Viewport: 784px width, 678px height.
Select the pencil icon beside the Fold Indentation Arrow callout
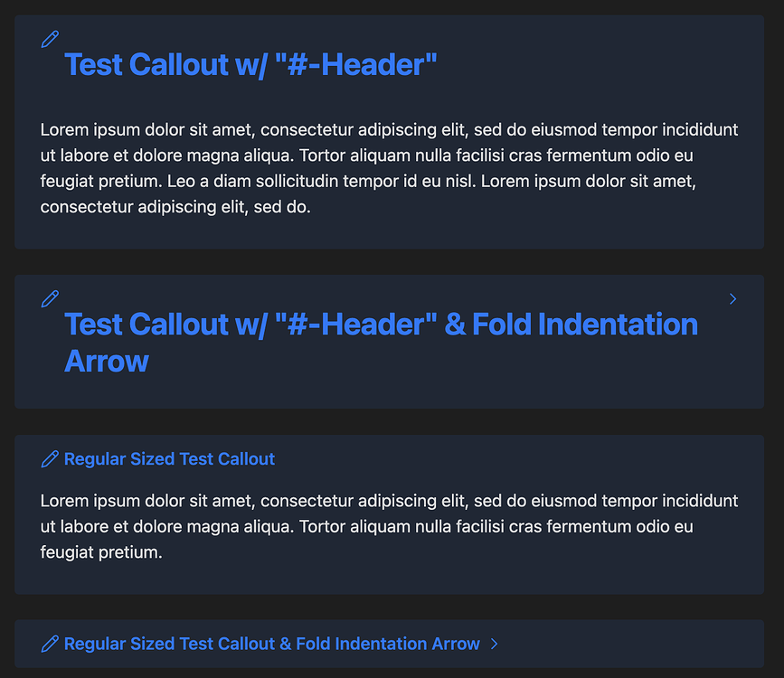(50, 298)
